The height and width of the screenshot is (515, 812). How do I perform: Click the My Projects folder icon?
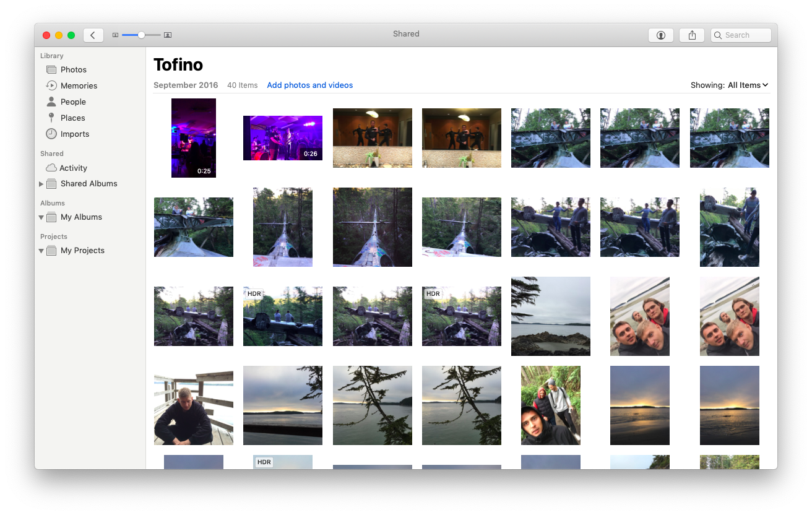pos(51,251)
